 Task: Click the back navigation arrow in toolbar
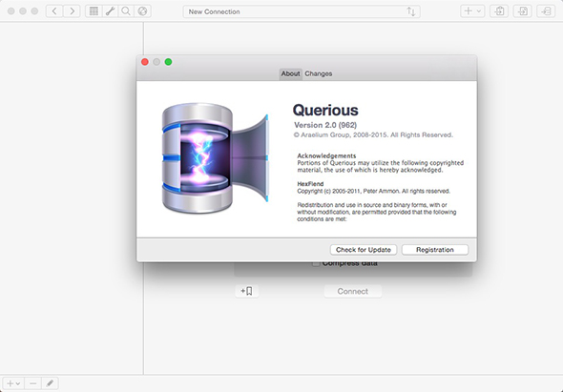coord(54,11)
